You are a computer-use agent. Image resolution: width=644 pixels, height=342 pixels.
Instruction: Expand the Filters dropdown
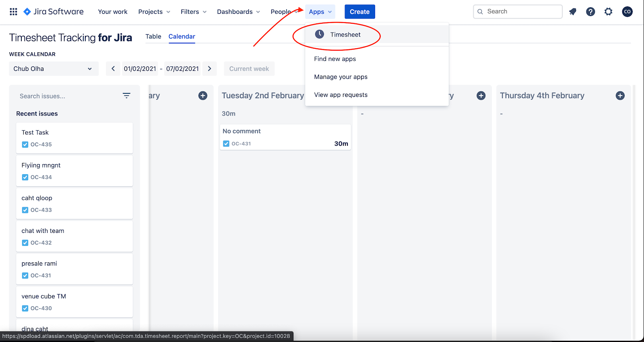click(194, 12)
